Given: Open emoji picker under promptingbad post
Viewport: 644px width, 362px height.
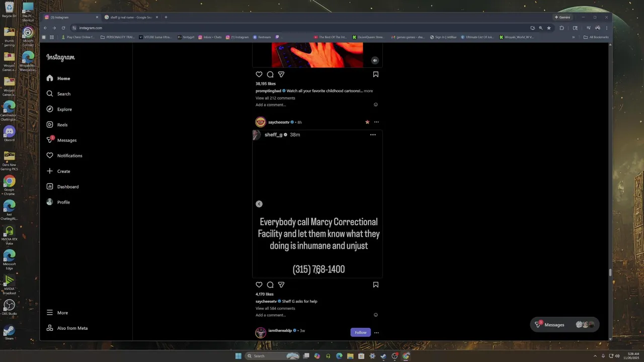Looking at the screenshot, I should pos(376,105).
